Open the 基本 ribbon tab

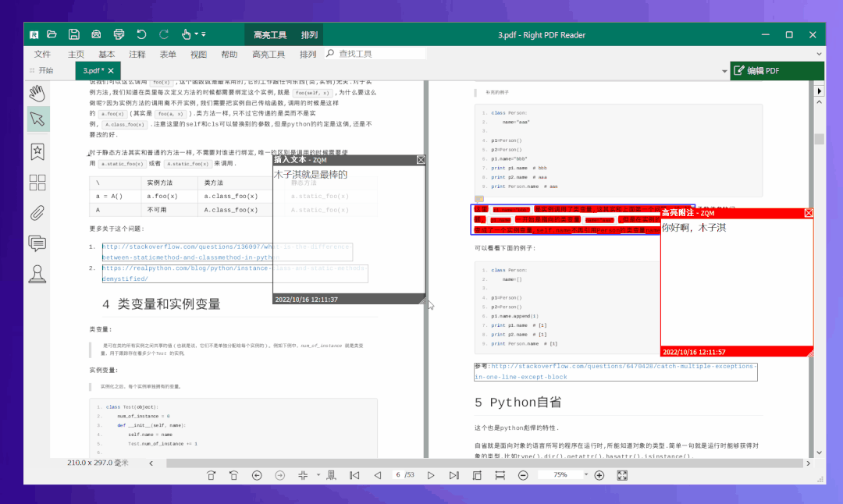[x=106, y=55]
